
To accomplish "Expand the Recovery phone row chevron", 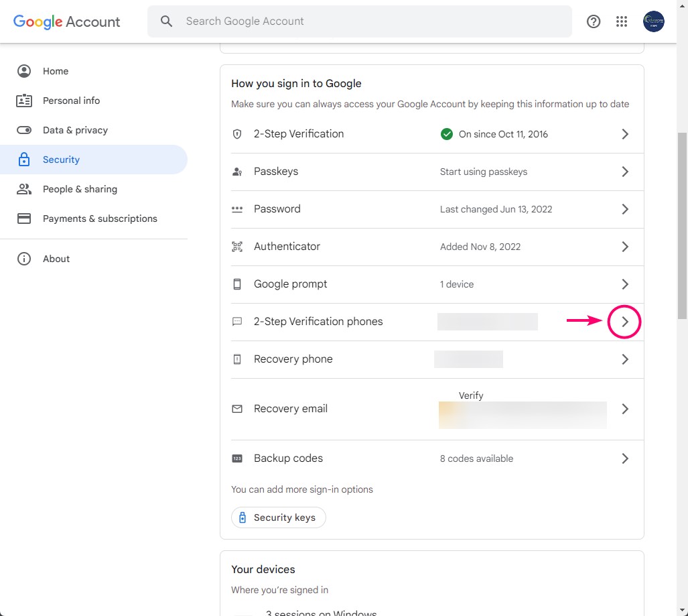I will (625, 359).
